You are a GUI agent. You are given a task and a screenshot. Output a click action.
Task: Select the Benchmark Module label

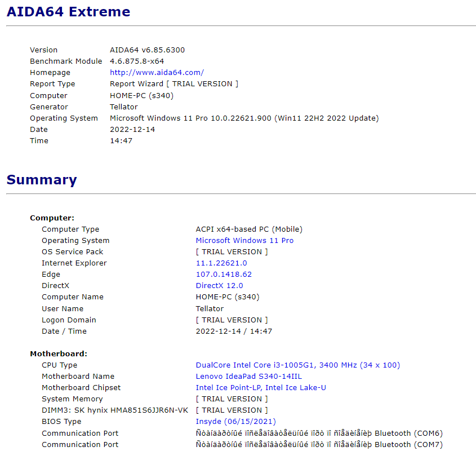(66, 61)
